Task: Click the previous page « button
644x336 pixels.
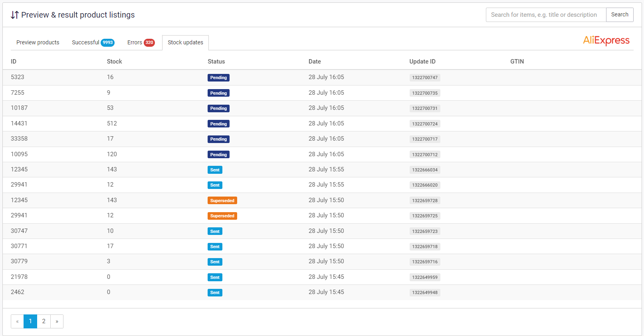Action: pos(17,321)
